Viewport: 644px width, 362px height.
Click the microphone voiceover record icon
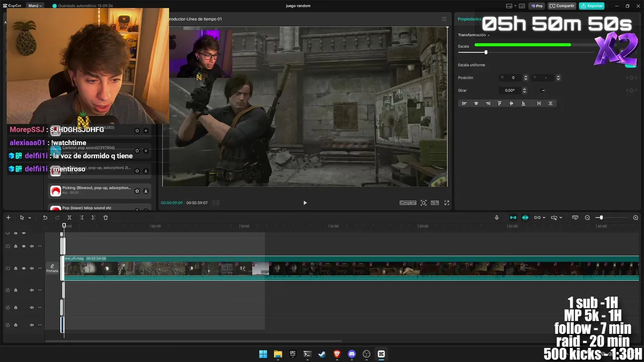point(497,218)
